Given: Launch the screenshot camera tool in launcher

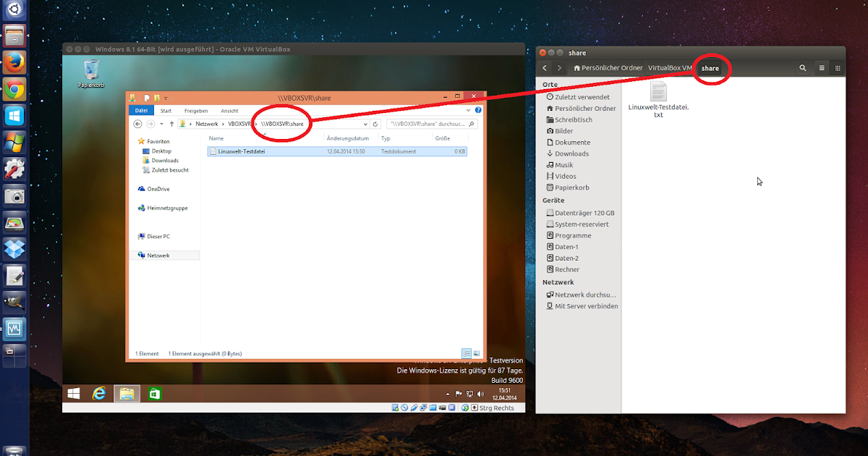Looking at the screenshot, I should click(x=14, y=195).
